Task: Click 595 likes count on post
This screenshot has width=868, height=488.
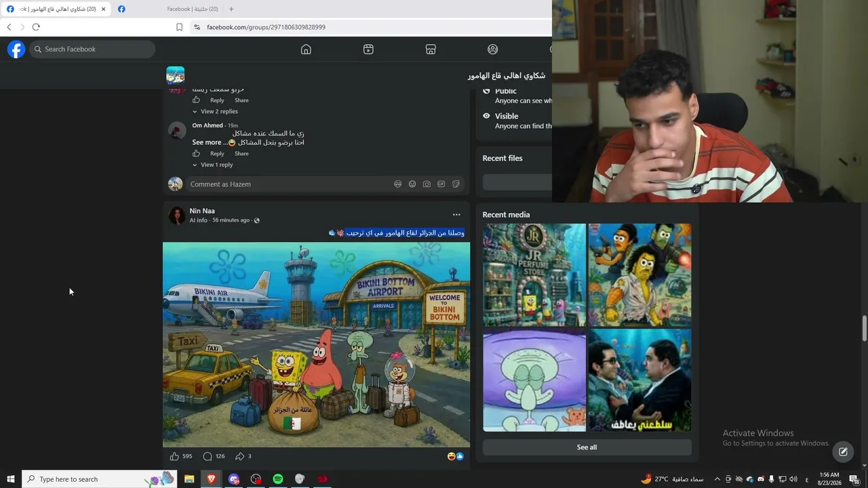Action: click(187, 457)
